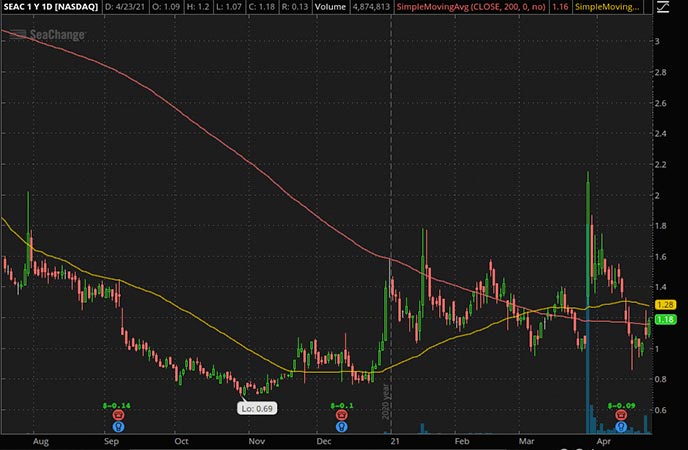The width and height of the screenshot is (688, 450).
Task: Click the chart drawing tool icon top-right
Action: click(x=663, y=7)
